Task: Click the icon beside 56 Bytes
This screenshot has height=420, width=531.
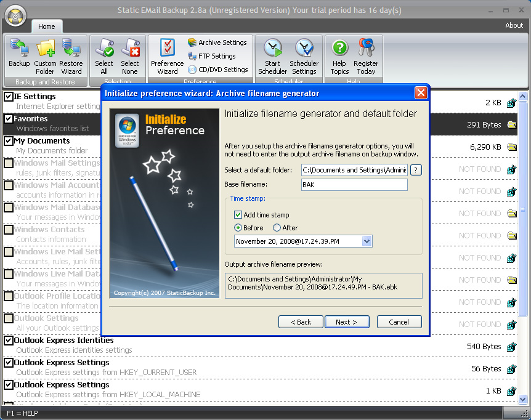Action: [512, 368]
